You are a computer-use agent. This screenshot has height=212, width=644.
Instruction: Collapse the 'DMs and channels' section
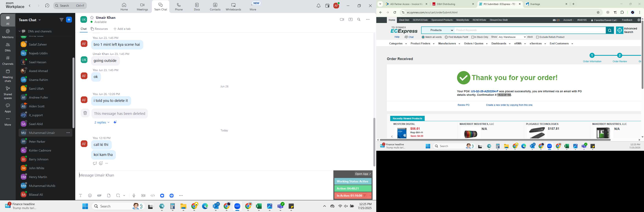(x=19, y=31)
